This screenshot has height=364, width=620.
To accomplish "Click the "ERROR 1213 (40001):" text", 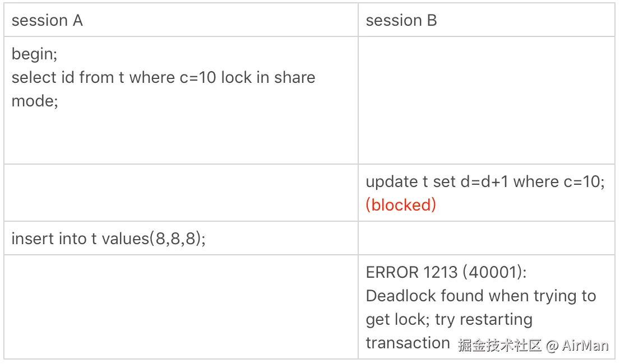I will [x=446, y=272].
